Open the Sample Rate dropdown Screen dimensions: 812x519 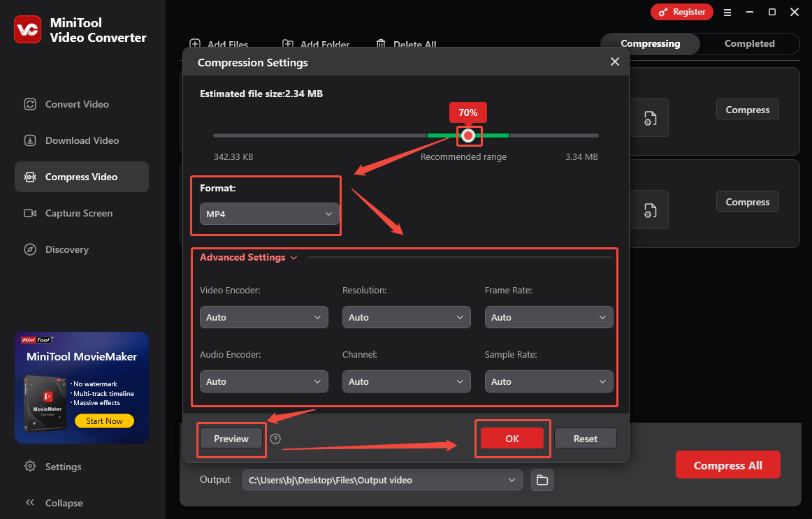click(549, 381)
